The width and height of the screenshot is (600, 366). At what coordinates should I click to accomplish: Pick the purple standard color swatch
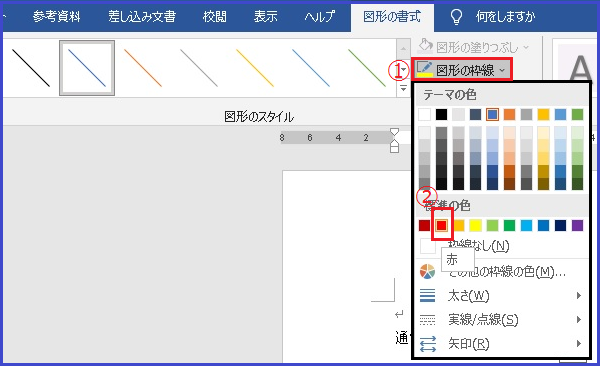coord(577,225)
